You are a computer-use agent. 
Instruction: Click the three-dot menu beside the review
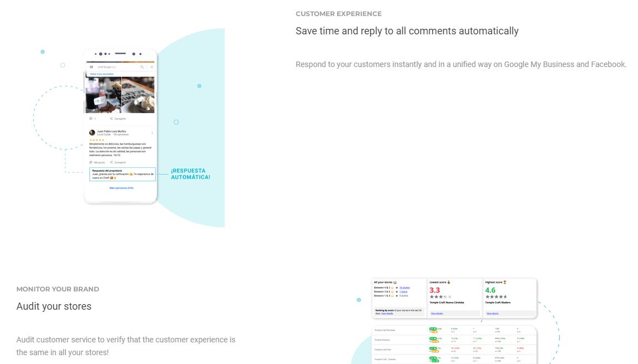tap(152, 133)
